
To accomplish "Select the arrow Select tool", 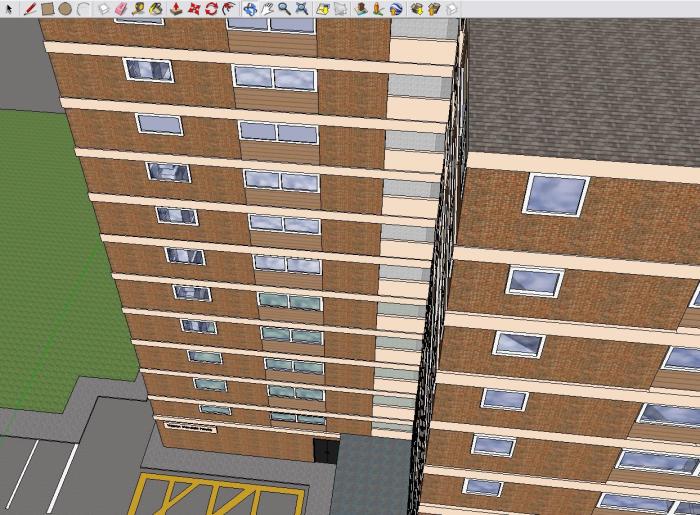I will (9, 8).
